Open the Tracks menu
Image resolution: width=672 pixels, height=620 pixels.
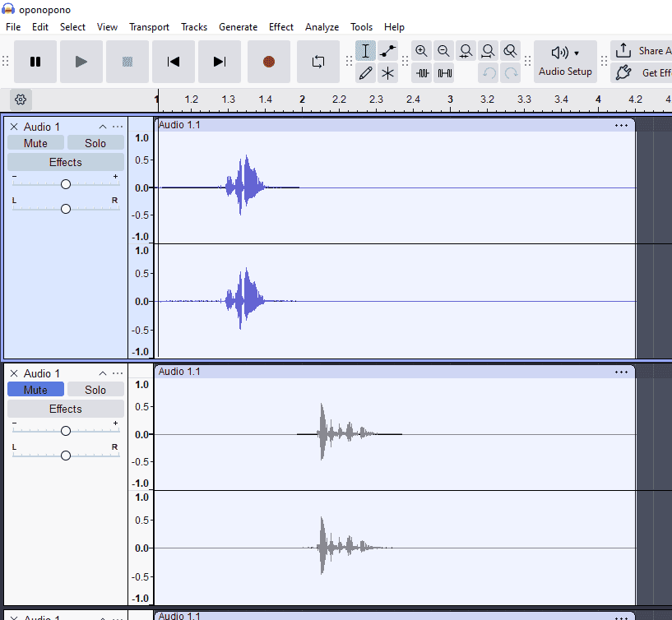[194, 27]
